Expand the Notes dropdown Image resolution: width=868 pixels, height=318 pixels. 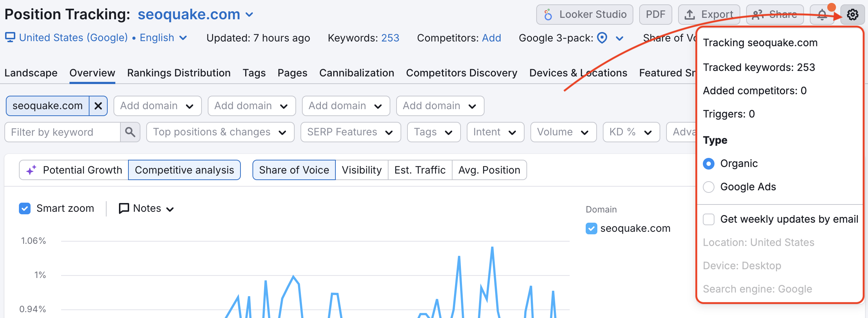(x=170, y=209)
